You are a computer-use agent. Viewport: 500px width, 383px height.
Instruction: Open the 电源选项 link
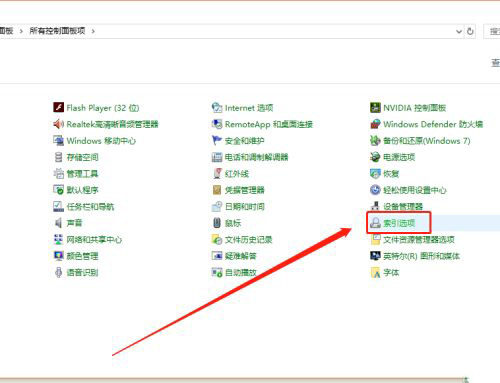click(399, 157)
